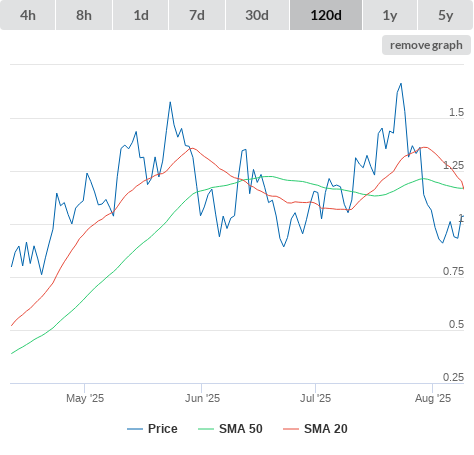
Task: Click the remove graph button
Action: [x=426, y=45]
